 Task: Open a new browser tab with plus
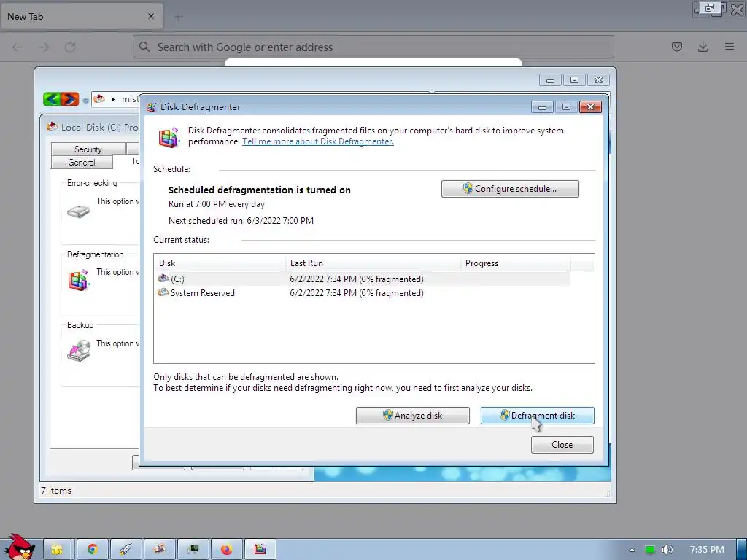pos(179,17)
